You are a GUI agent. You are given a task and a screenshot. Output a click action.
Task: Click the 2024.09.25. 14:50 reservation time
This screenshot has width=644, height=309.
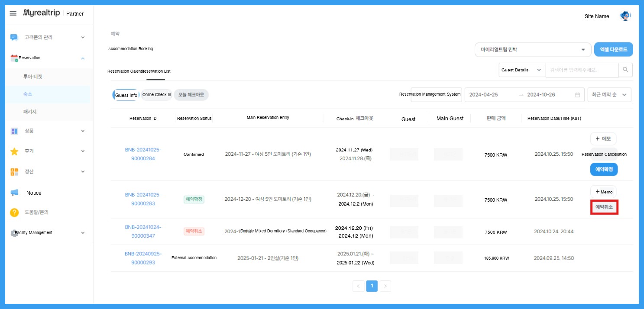pos(553,258)
